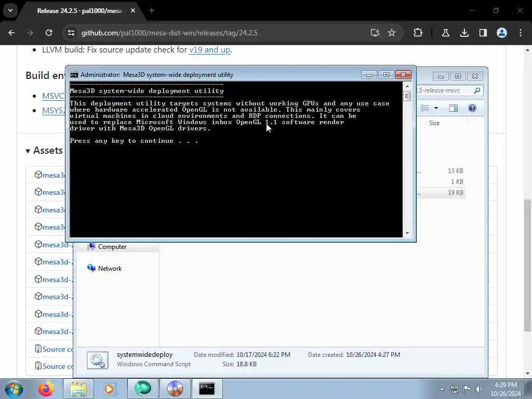
Task: Open the Chrome Labs flask icon
Action: click(446, 33)
